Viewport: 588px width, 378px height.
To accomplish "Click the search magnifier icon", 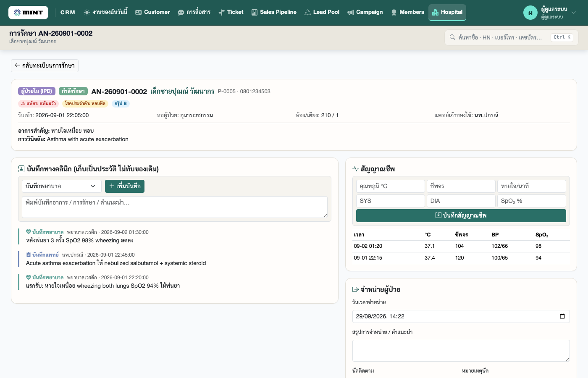I will tap(452, 37).
